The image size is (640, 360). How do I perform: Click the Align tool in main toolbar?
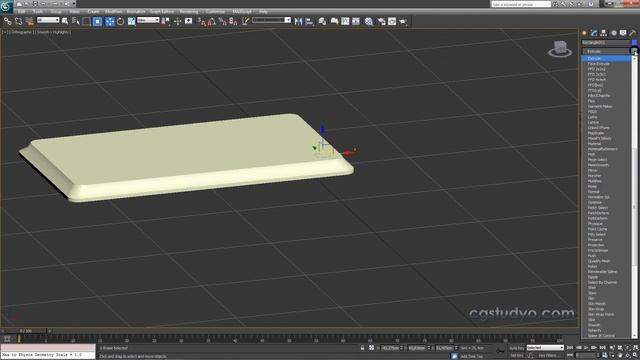309,21
